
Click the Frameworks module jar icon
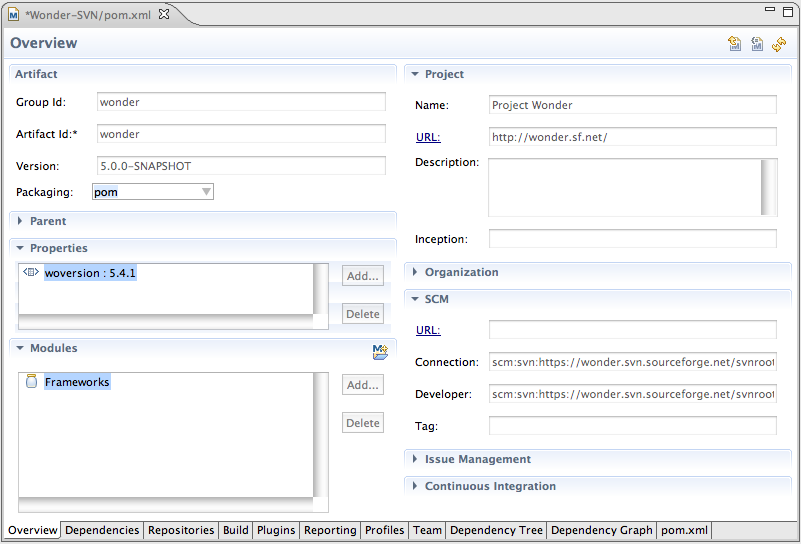point(31,381)
